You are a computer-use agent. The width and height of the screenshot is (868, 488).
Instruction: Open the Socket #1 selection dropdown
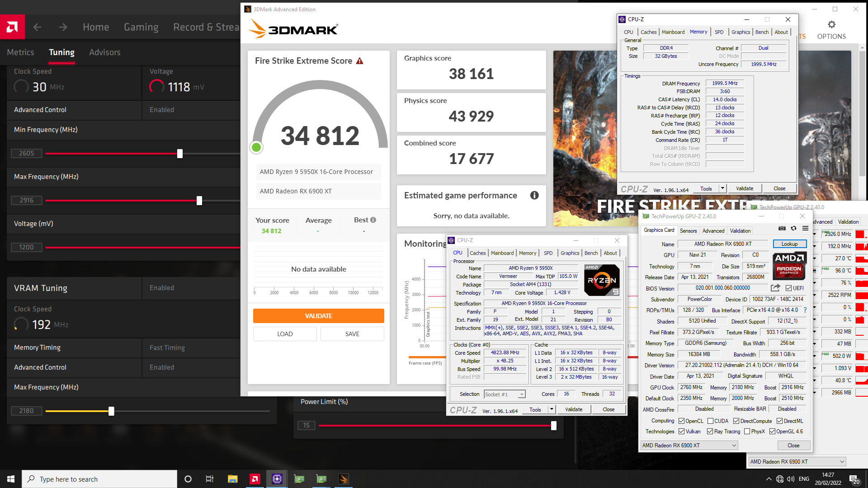click(505, 394)
